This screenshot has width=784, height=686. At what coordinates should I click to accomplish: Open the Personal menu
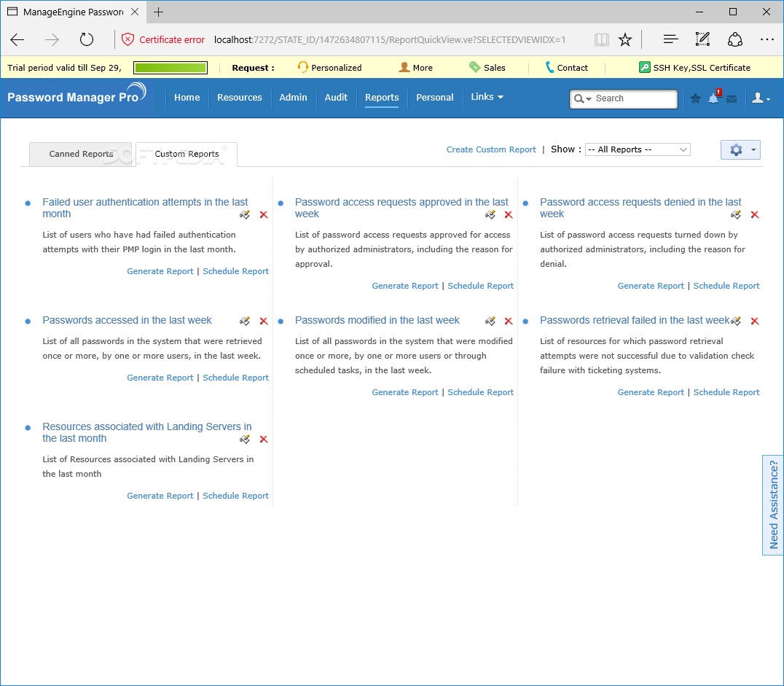pyautogui.click(x=435, y=98)
